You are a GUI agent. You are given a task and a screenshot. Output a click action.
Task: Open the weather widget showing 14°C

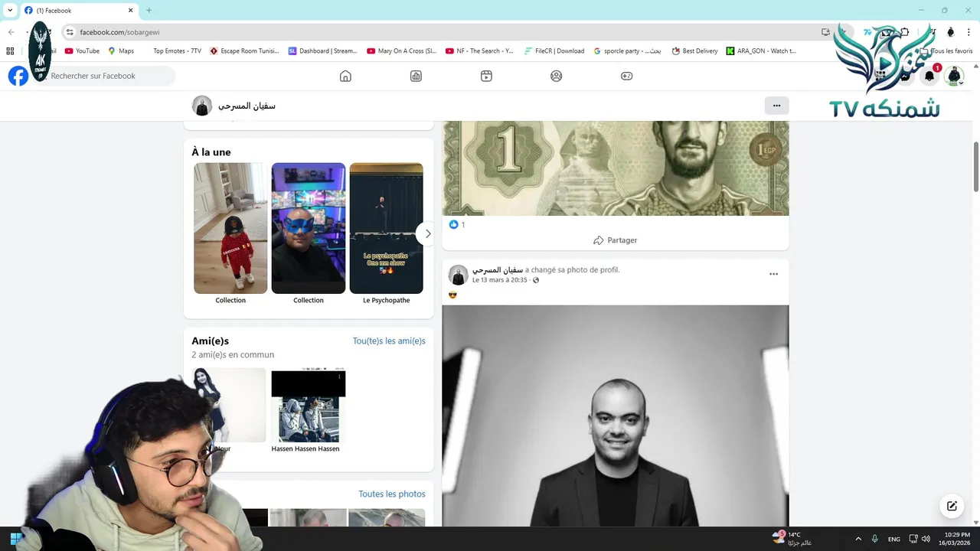(x=792, y=539)
